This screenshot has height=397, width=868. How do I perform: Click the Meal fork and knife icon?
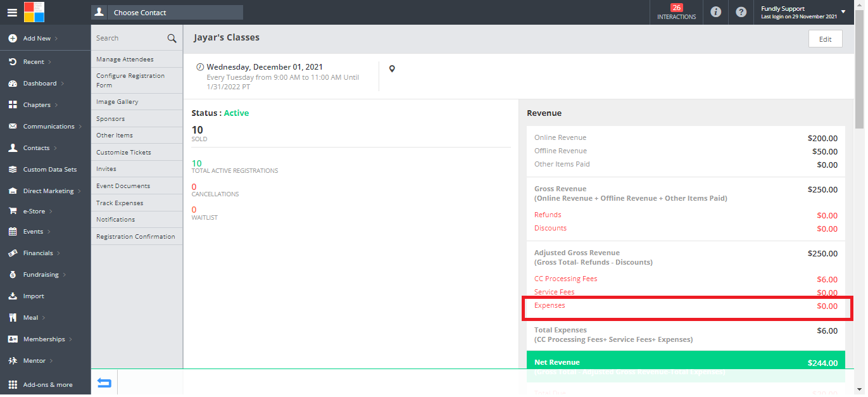click(13, 318)
